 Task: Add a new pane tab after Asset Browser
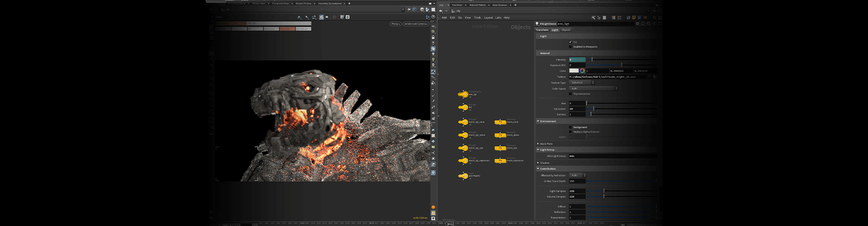pyautogui.click(x=515, y=5)
